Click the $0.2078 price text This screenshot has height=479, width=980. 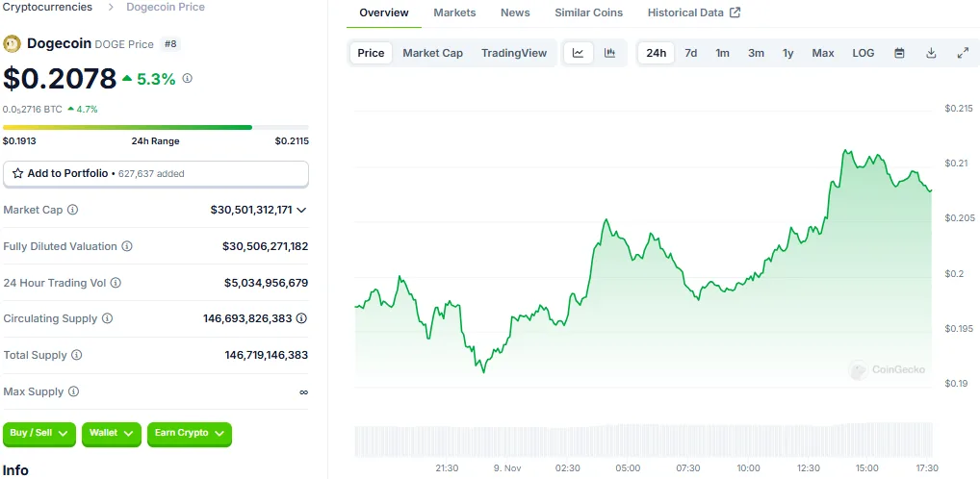(x=60, y=79)
